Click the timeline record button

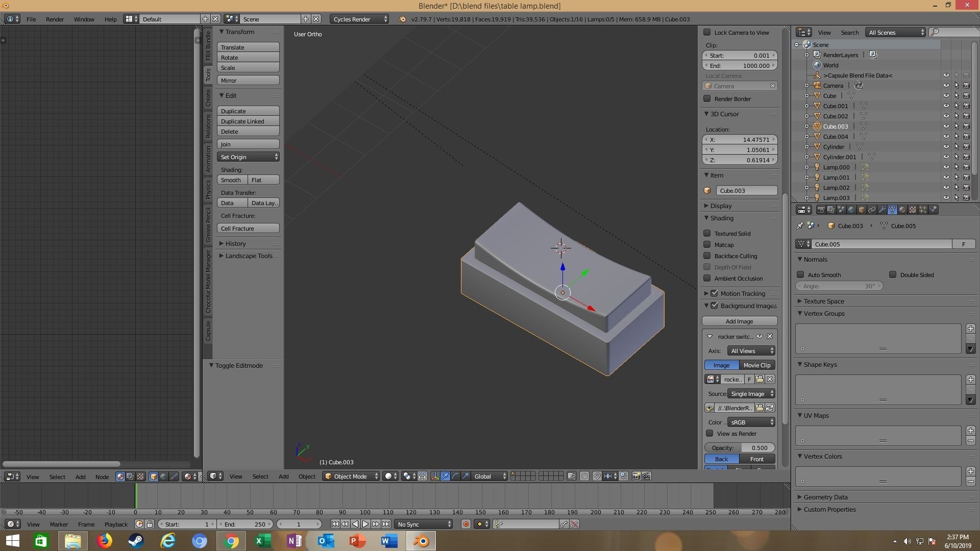click(465, 524)
